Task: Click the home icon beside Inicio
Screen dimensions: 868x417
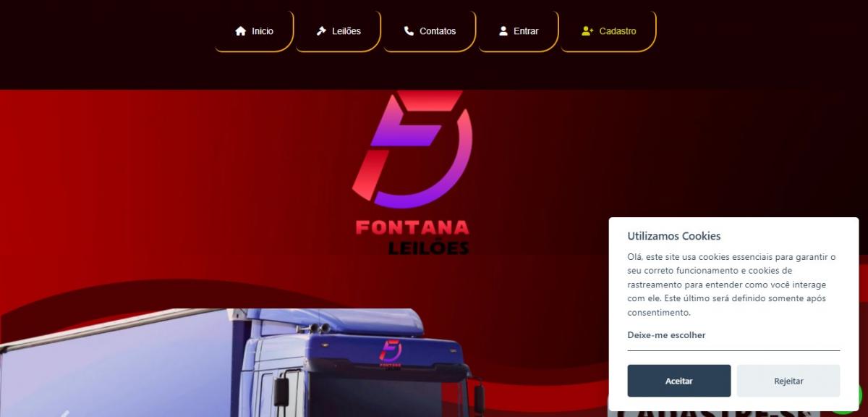Action: coord(241,31)
